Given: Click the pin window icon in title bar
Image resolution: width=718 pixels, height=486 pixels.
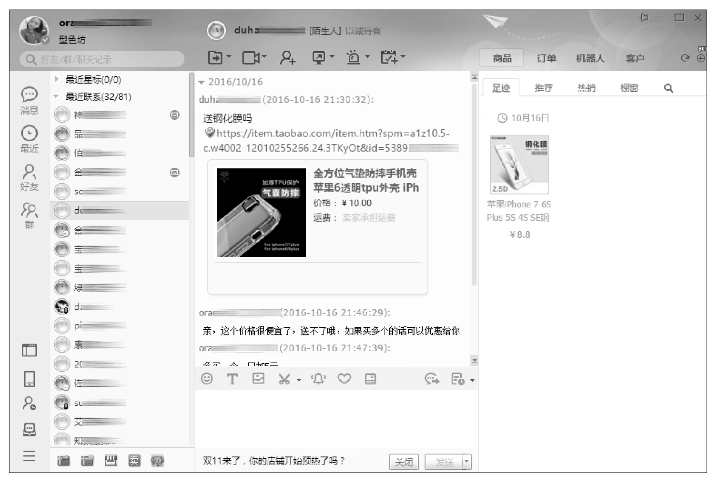Looking at the screenshot, I should point(644,18).
